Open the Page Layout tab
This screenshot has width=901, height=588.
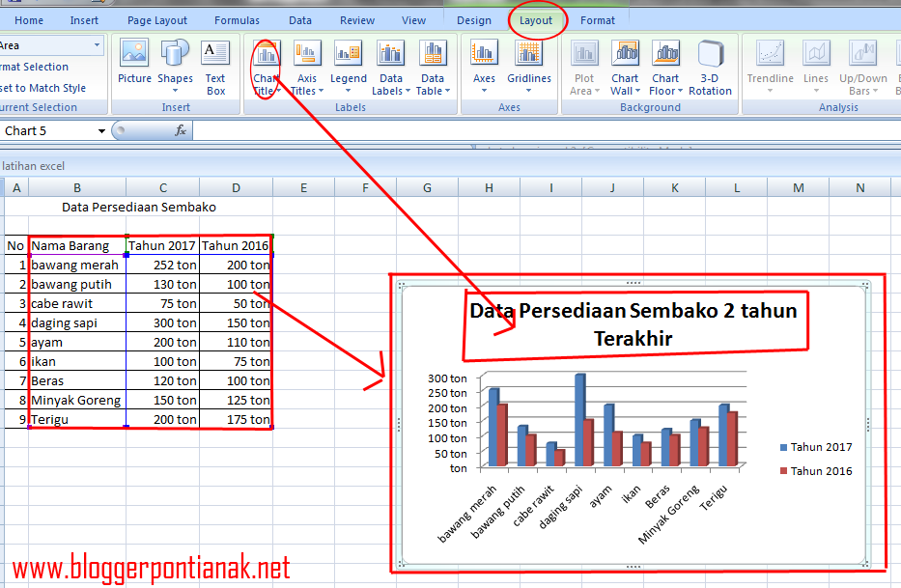click(x=157, y=20)
